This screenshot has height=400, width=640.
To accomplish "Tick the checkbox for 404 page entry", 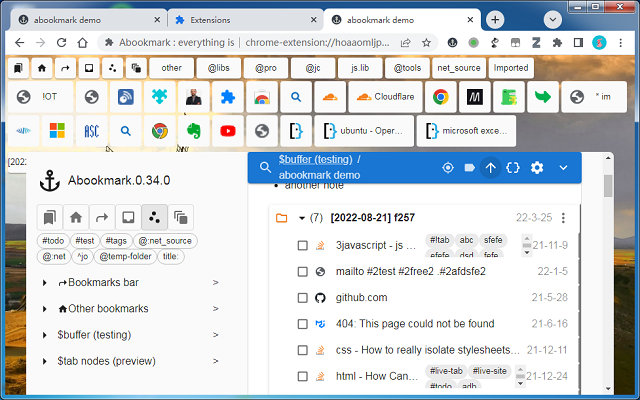I will click(302, 324).
